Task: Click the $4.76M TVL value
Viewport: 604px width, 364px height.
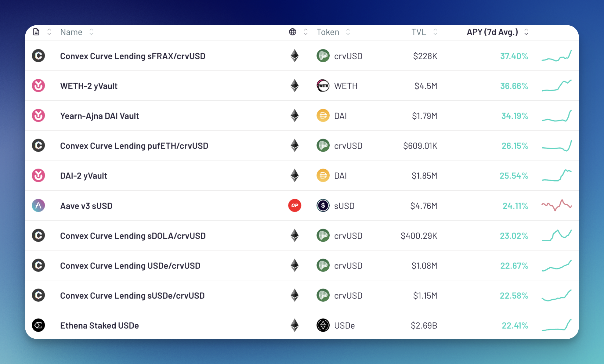Action: click(424, 206)
